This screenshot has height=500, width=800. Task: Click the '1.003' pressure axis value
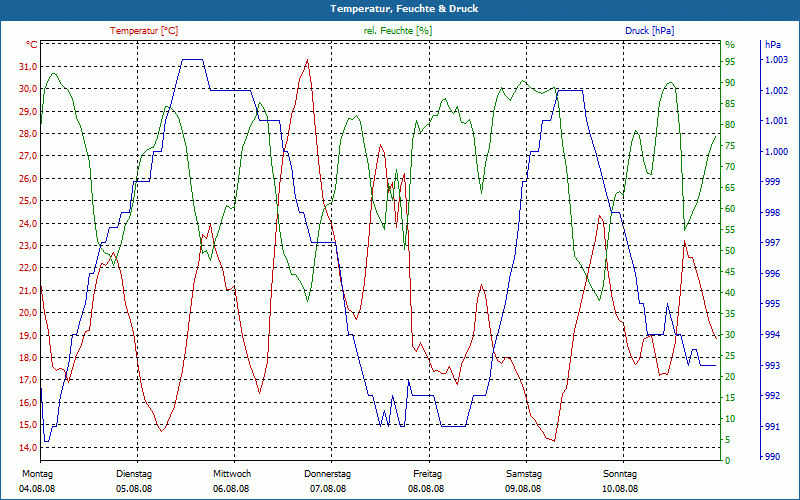pos(777,60)
